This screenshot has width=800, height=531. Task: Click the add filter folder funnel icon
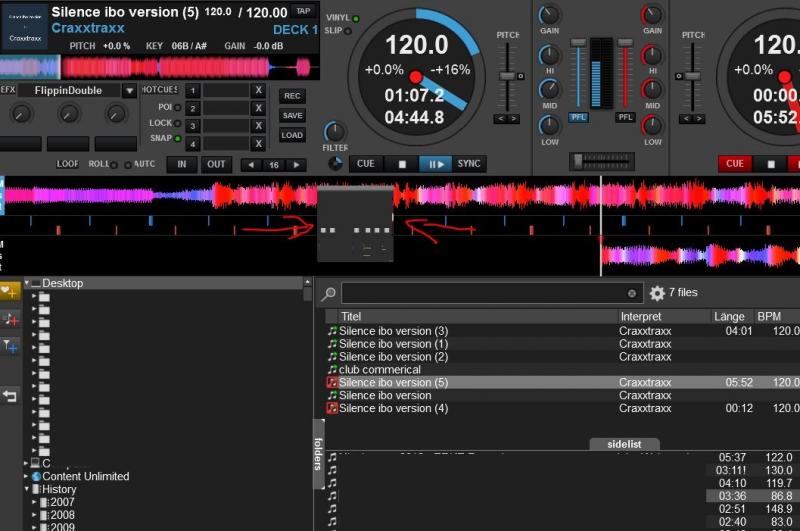pyautogui.click(x=10, y=346)
